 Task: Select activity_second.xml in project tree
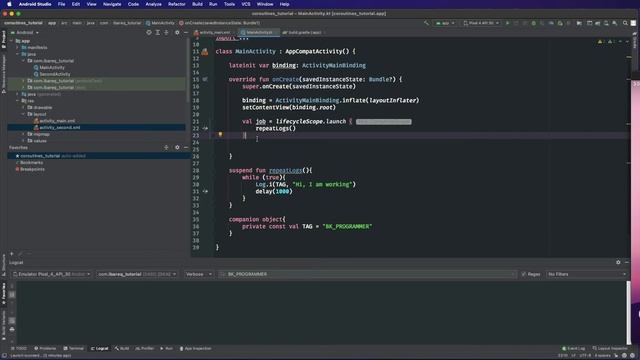tap(60, 128)
